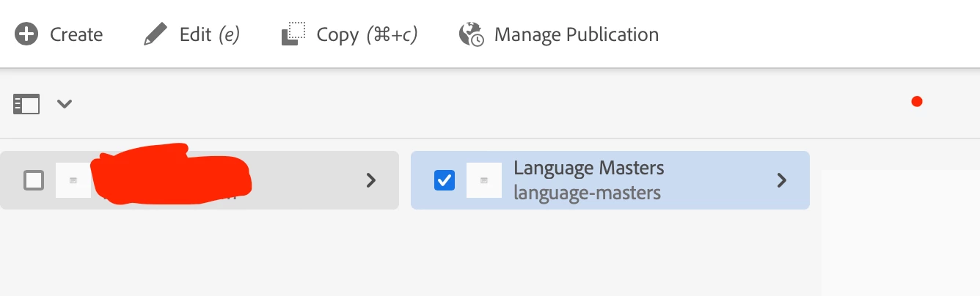Screen dimensions: 980x296
Task: Select the Language Masters page thumbnail
Action: point(484,180)
